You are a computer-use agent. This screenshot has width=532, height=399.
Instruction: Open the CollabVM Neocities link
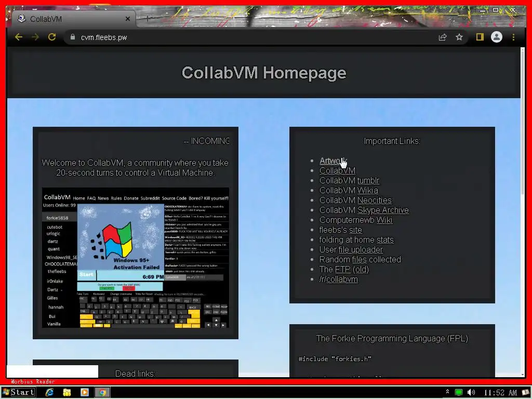click(x=374, y=200)
